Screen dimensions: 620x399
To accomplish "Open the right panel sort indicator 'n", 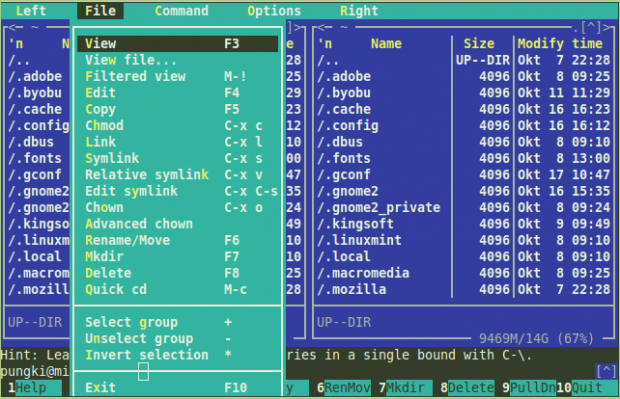I will [x=325, y=43].
